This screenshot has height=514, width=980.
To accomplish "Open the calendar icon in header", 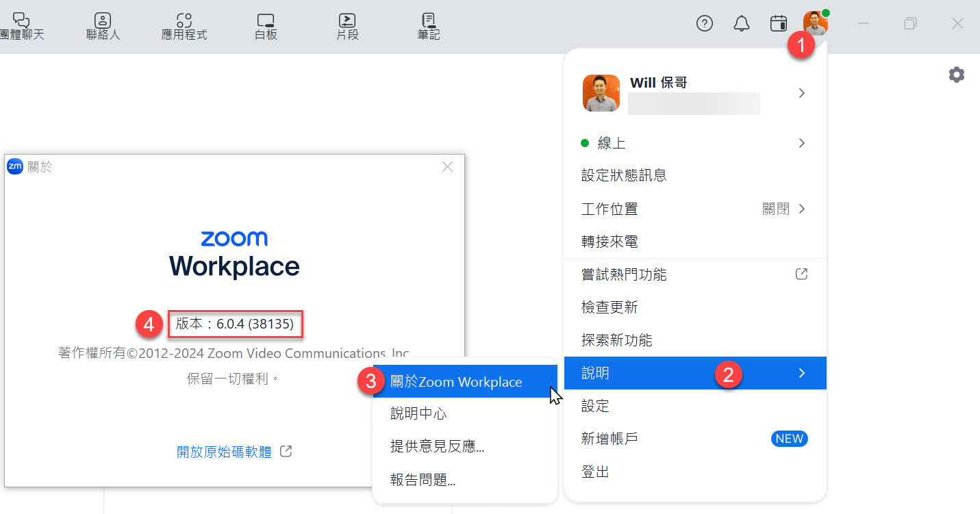I will tap(779, 23).
